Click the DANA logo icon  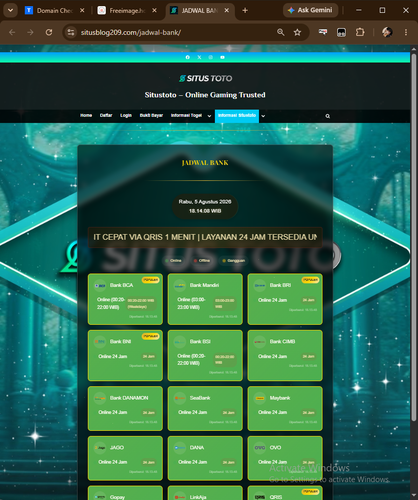pyautogui.click(x=180, y=448)
